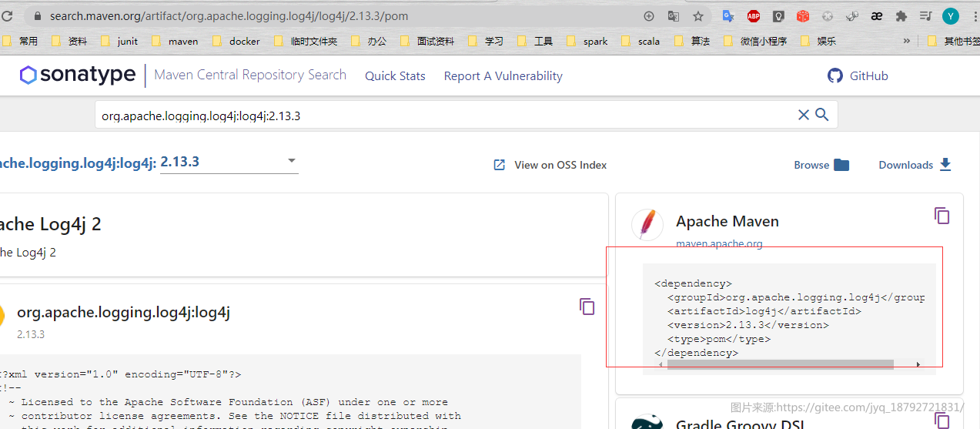The width and height of the screenshot is (980, 429).
Task: Open the Google Translate extension
Action: (x=727, y=15)
